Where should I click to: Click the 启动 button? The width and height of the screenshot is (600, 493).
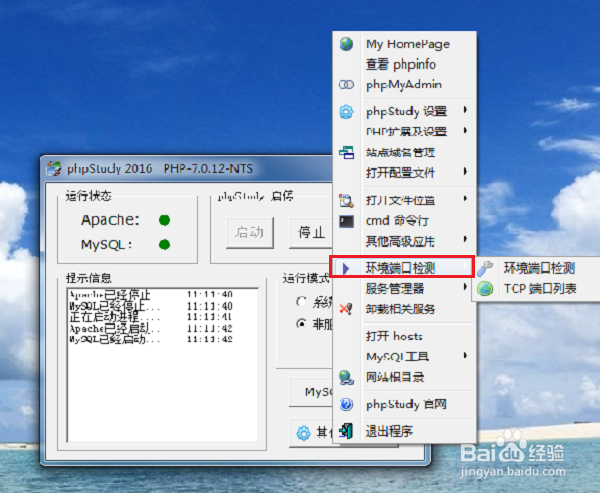click(x=250, y=232)
